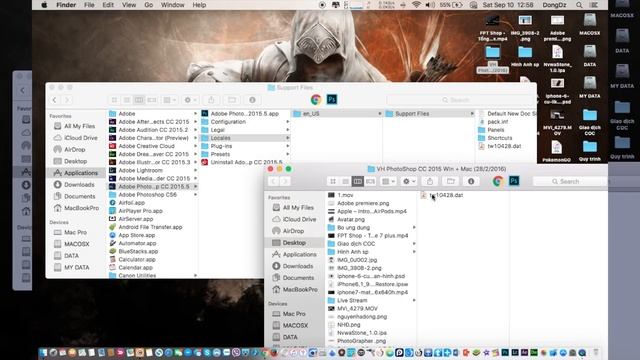This screenshot has width=640, height=360.
Task: Select cover flow view in front window
Action: click(370, 181)
